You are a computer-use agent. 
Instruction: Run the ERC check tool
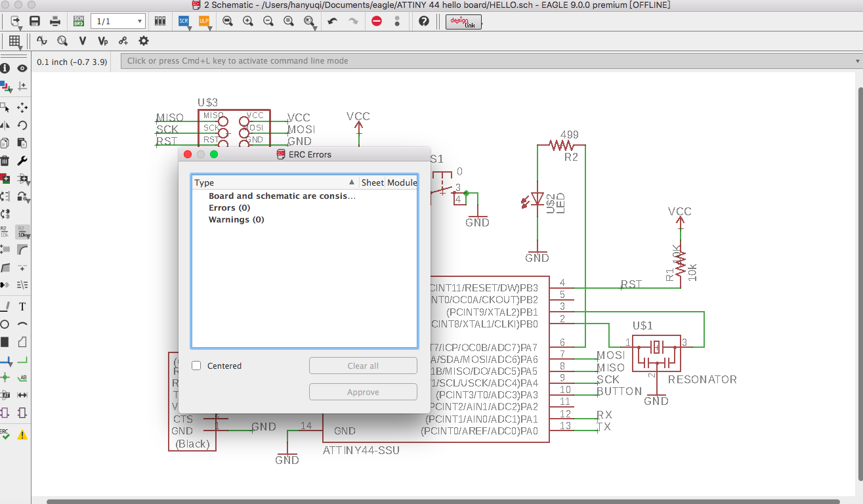tap(5, 434)
